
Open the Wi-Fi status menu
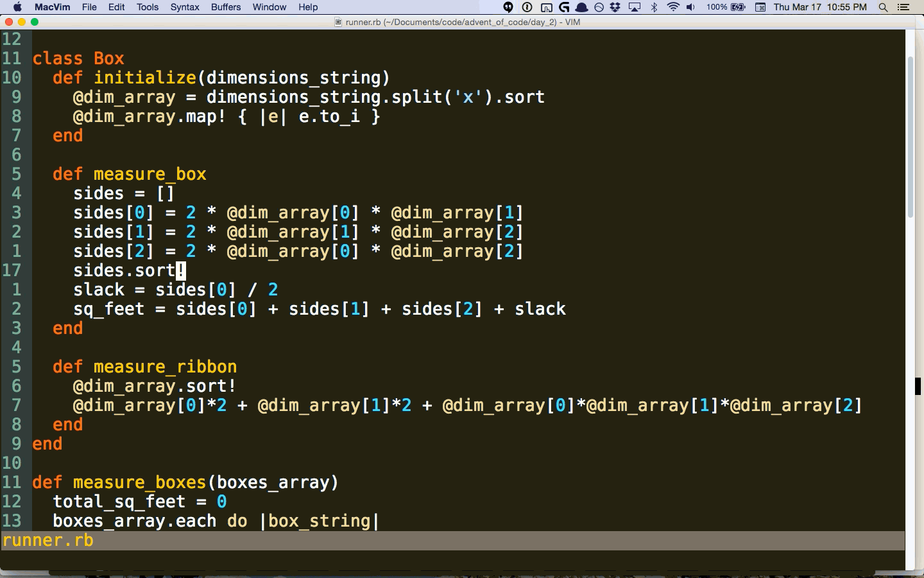pyautogui.click(x=673, y=7)
